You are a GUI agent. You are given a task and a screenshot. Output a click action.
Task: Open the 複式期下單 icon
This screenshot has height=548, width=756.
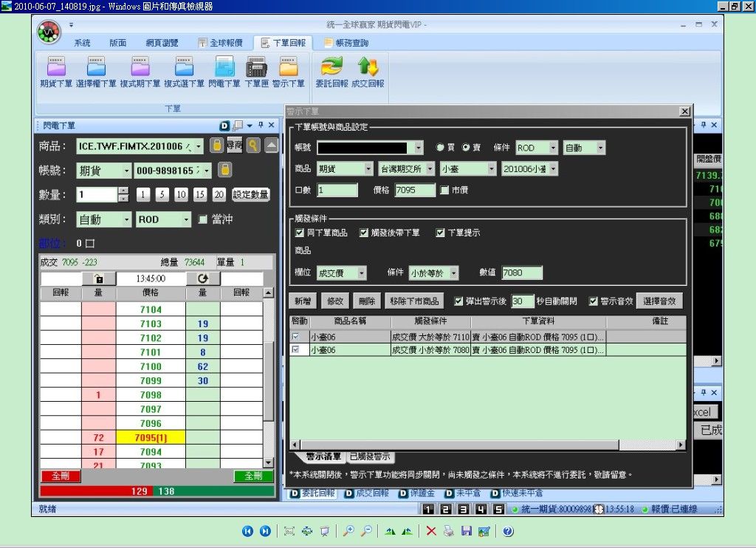(140, 72)
